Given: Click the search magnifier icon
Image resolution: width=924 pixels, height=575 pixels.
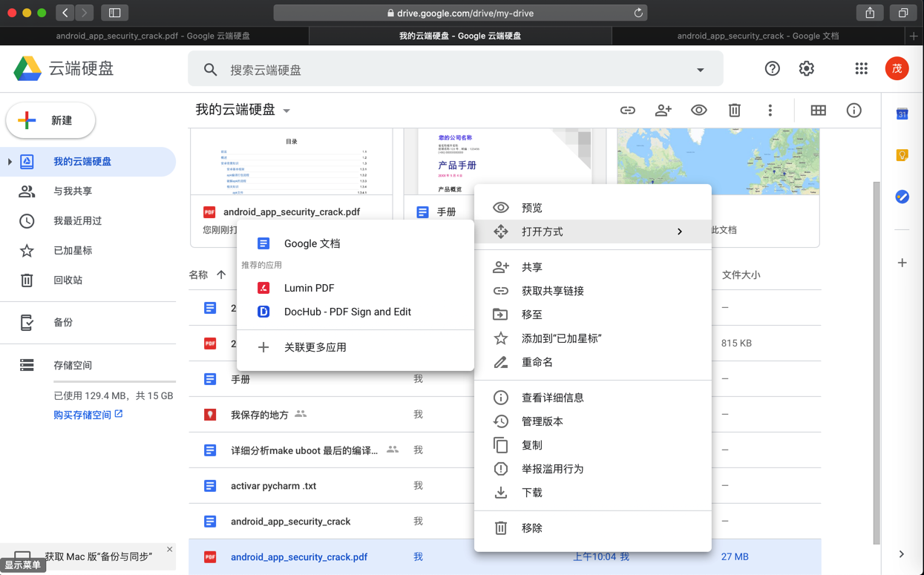Looking at the screenshot, I should [211, 70].
